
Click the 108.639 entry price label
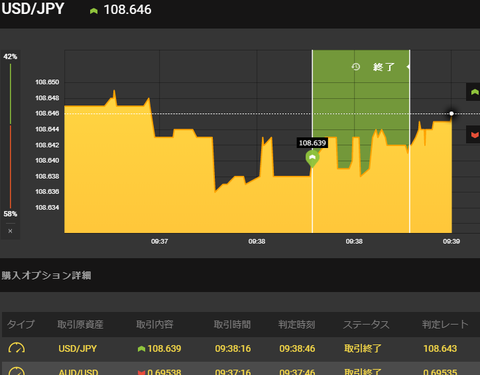pyautogui.click(x=312, y=143)
